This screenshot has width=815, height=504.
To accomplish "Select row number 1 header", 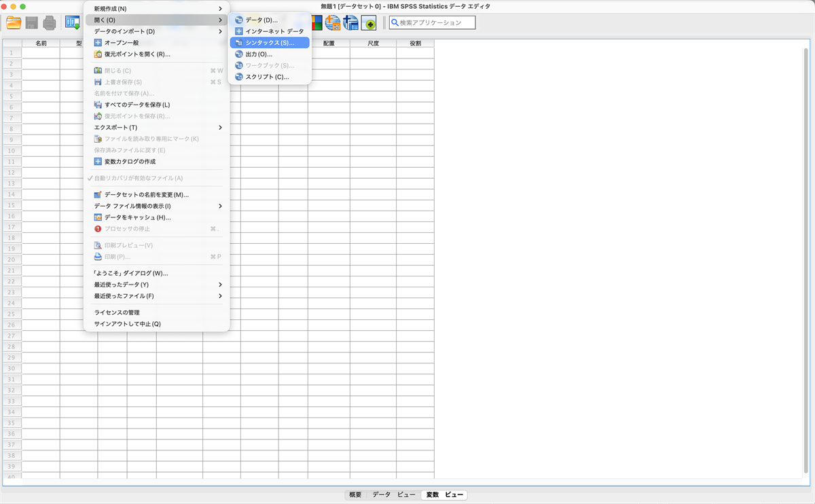I will [12, 53].
